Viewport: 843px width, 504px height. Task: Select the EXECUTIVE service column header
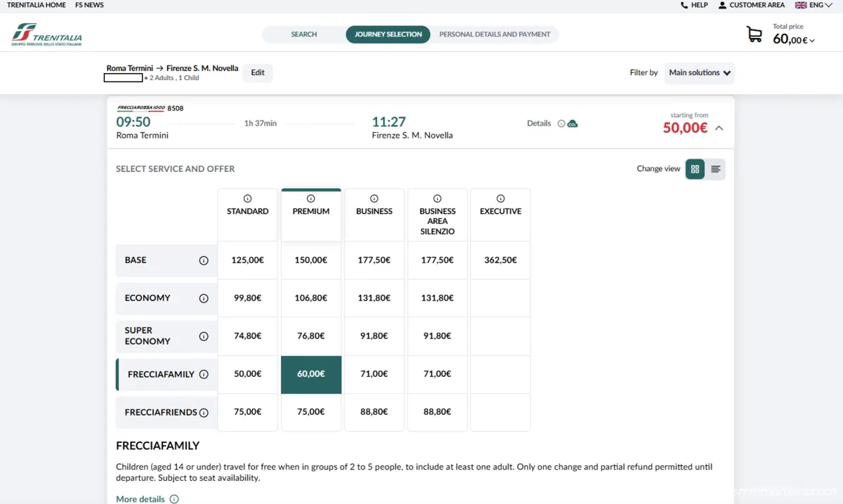[x=501, y=214]
